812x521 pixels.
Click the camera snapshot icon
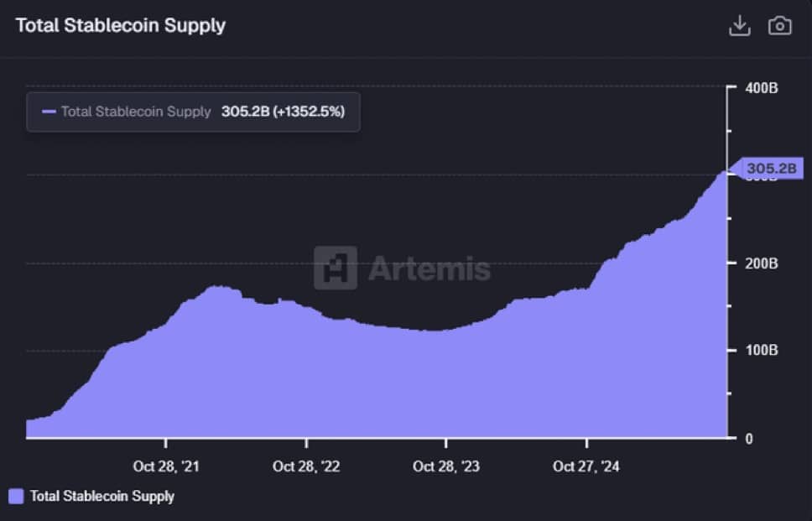(779, 25)
